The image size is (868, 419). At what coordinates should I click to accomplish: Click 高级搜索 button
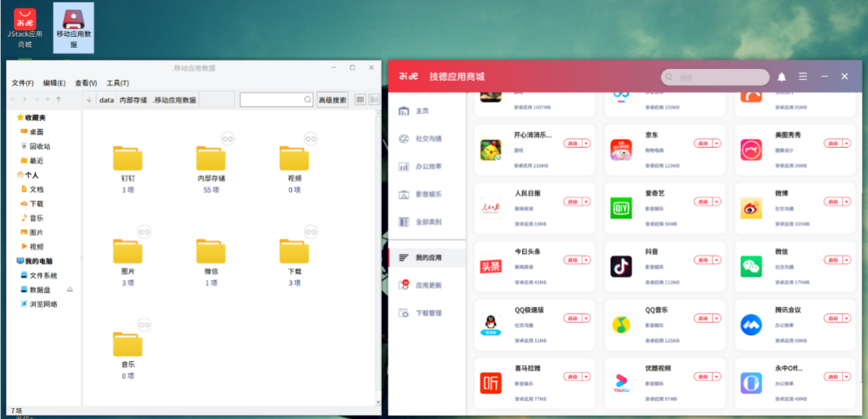click(332, 99)
